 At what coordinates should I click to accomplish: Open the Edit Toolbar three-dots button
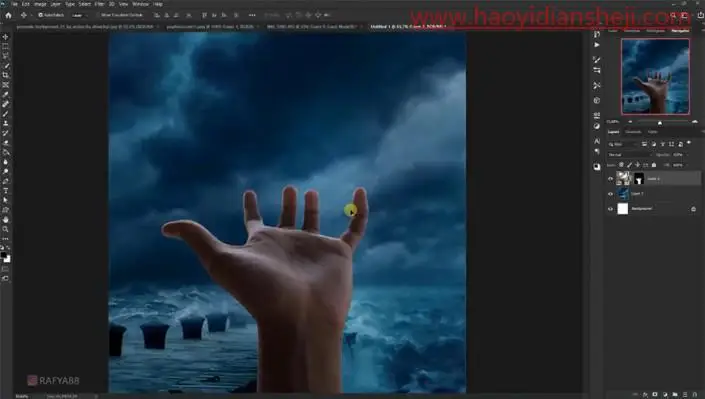coord(5,238)
